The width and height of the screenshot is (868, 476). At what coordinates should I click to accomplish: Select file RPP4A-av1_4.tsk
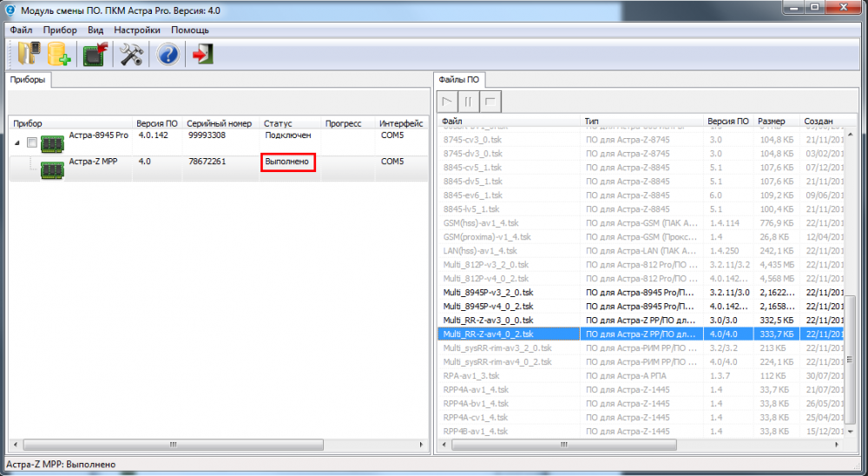click(x=641, y=389)
